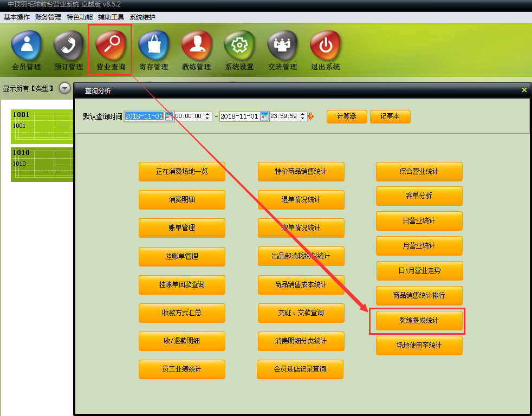Screen dimensions: 532x416
Task: Open the 账务管理 menu
Action: (x=48, y=17)
